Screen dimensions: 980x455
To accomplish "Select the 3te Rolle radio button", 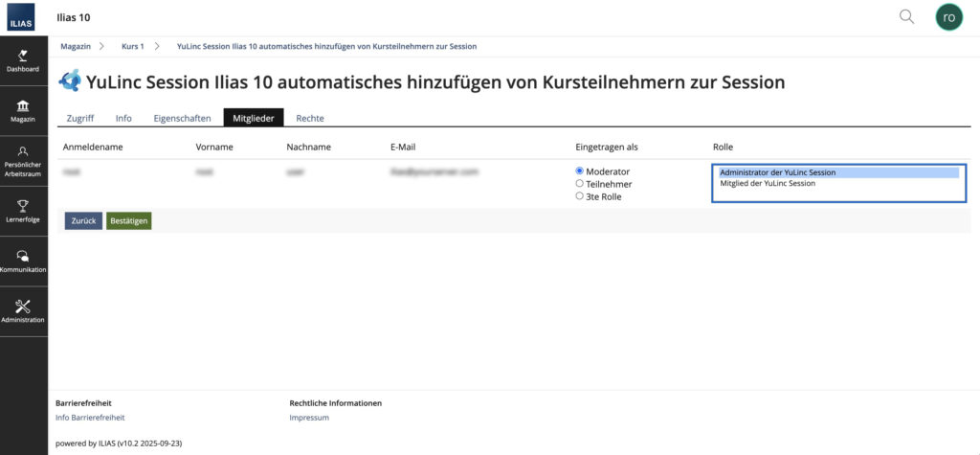I will (579, 195).
